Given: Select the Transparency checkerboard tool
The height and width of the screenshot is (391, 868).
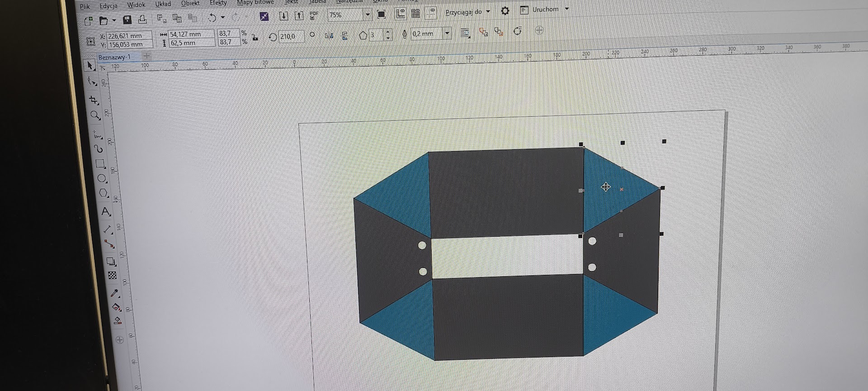Looking at the screenshot, I should 113,276.
